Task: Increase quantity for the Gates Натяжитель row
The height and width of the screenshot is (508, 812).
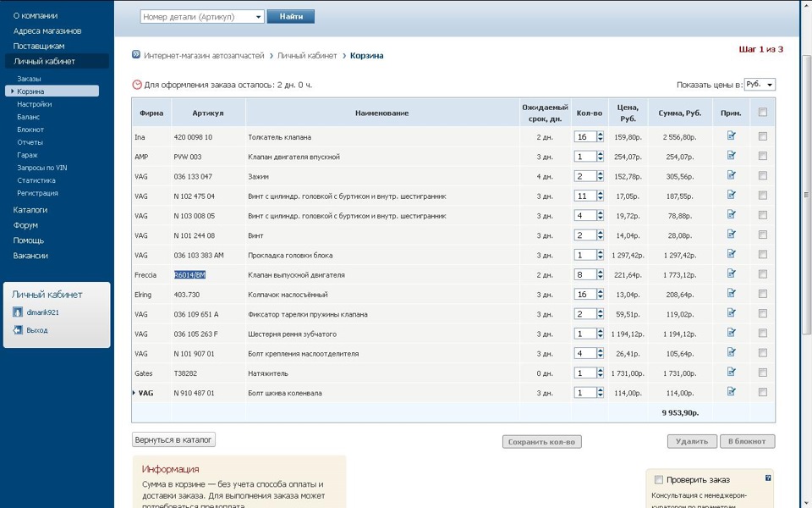Action: click(600, 370)
